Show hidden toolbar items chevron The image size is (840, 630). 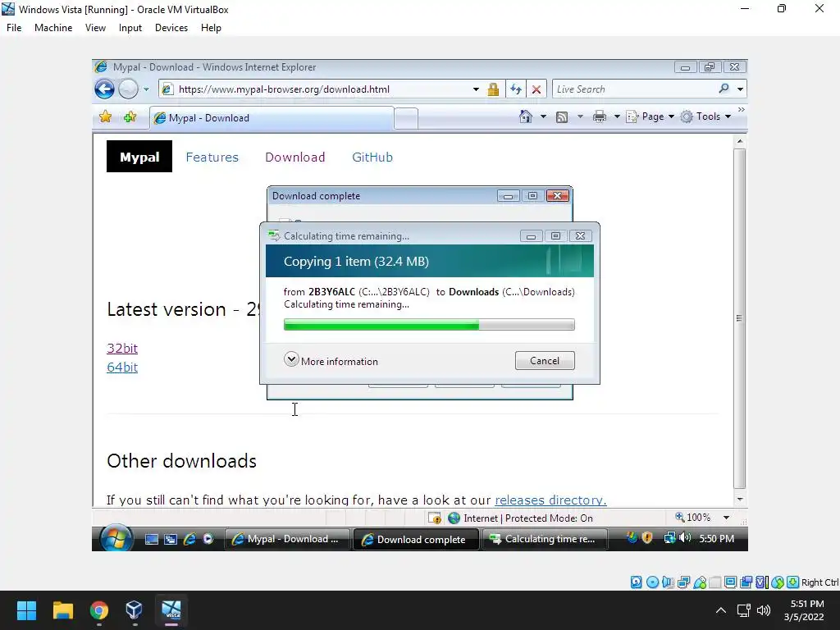click(x=741, y=110)
